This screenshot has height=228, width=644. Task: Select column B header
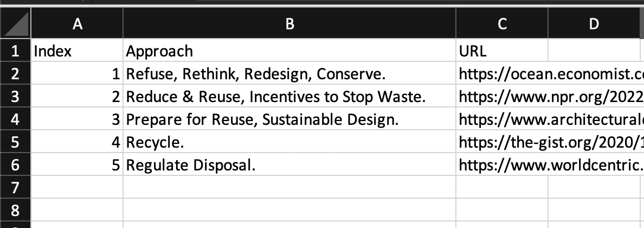point(289,24)
